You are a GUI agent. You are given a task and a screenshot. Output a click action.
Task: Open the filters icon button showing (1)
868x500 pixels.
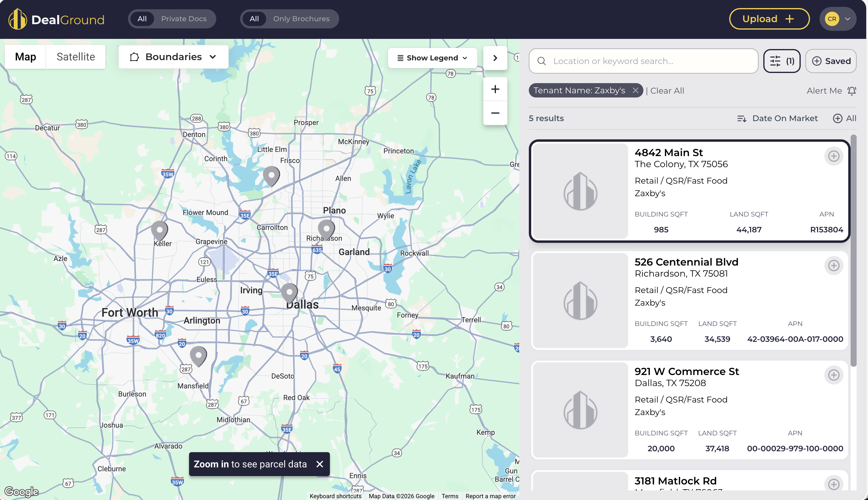click(x=782, y=61)
